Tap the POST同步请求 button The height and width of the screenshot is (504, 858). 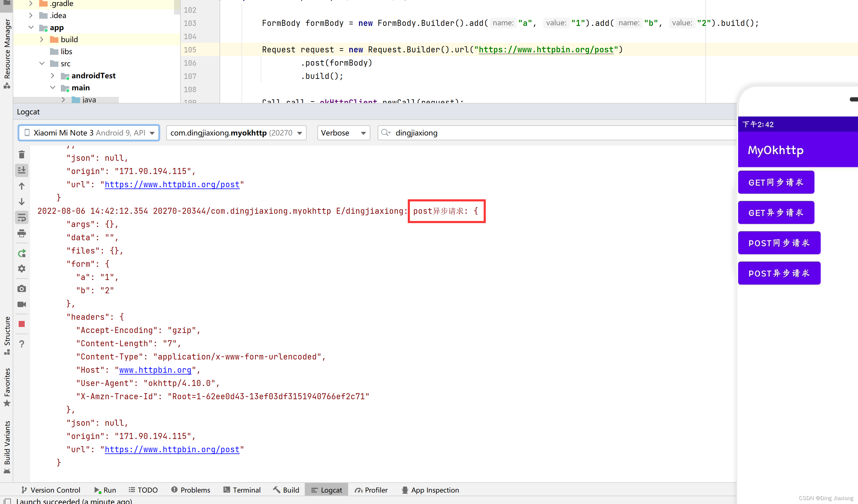(779, 243)
